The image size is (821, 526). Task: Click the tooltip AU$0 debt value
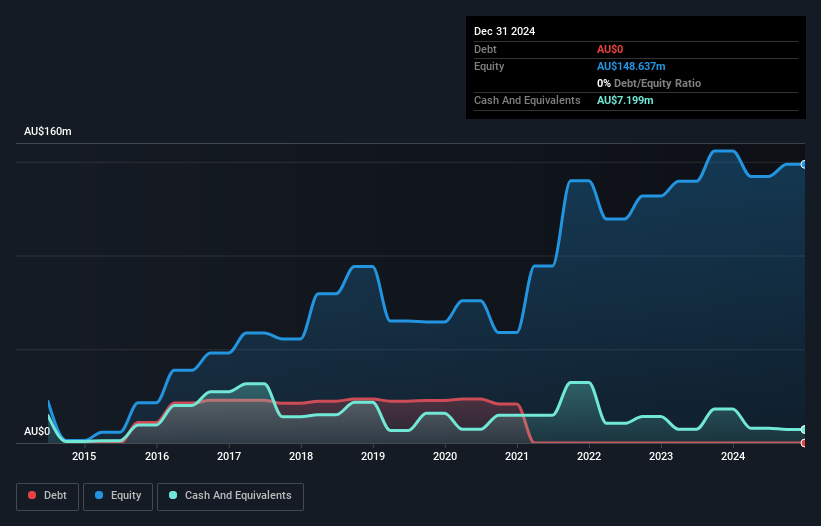pyautogui.click(x=610, y=49)
